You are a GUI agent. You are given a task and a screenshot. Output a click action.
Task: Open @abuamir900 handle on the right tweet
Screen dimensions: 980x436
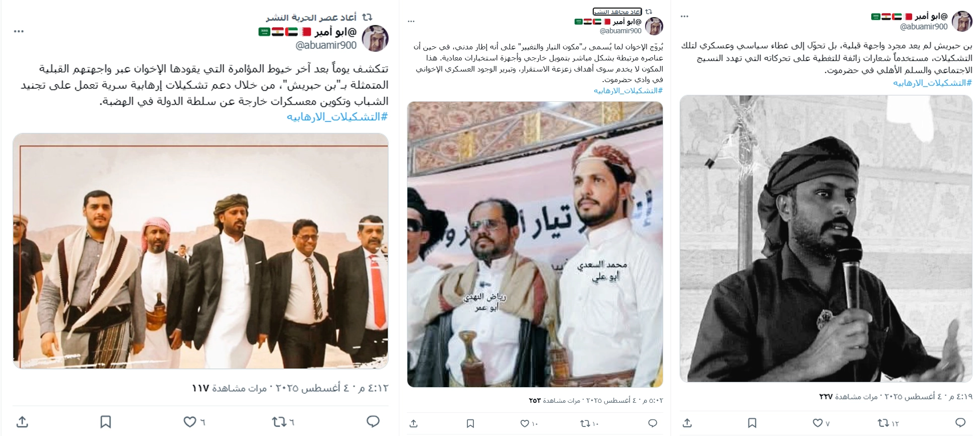924,27
